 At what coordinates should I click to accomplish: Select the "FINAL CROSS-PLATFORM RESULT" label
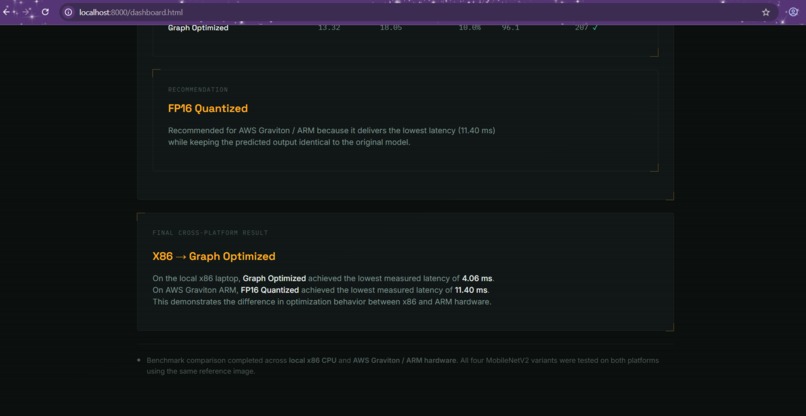pos(210,233)
